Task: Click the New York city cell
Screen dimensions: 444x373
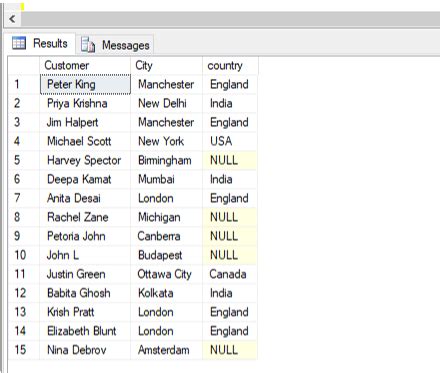Action: pos(166,141)
